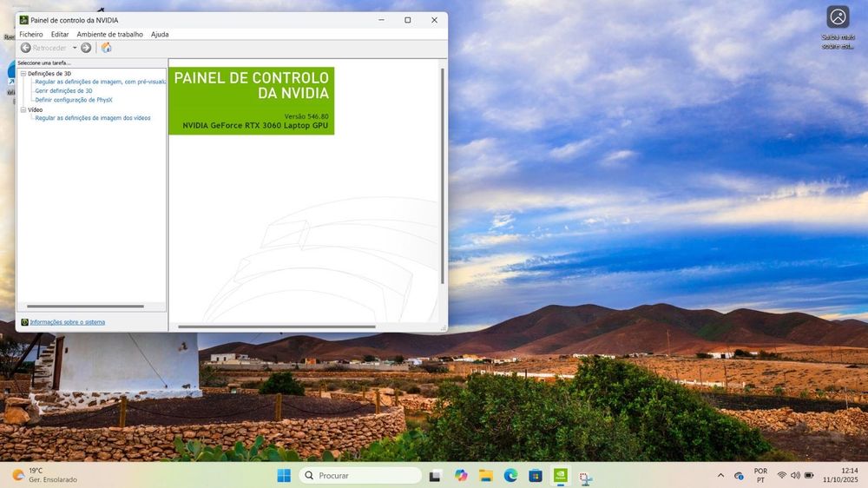Viewport: 868px width, 488px height.
Task: Open File Explorer from the taskbar
Action: [486, 475]
